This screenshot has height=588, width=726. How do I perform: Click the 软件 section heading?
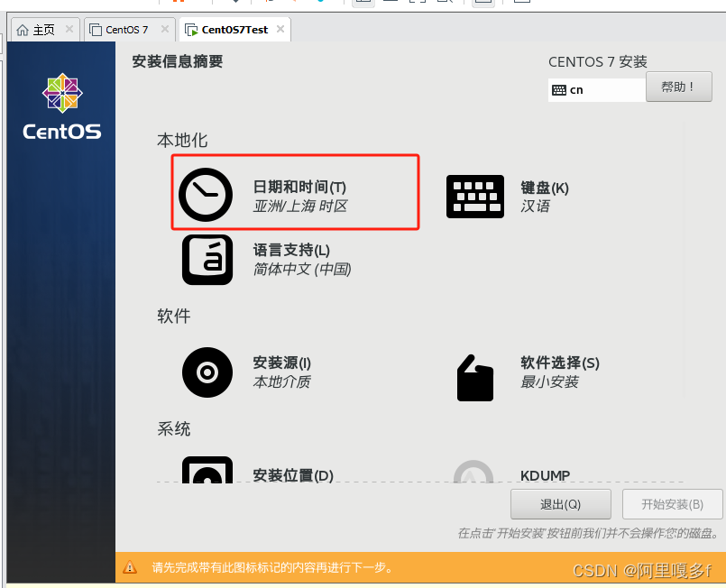(174, 317)
